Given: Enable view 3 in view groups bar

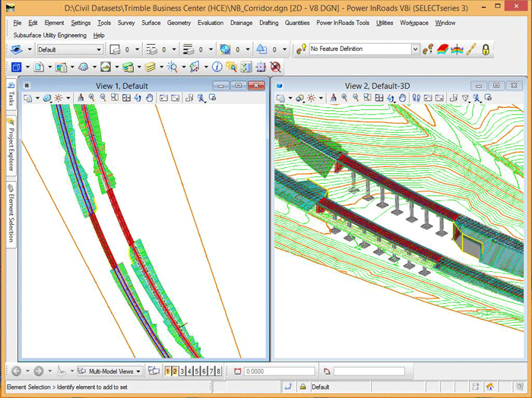Looking at the screenshot, I should pos(184,371).
